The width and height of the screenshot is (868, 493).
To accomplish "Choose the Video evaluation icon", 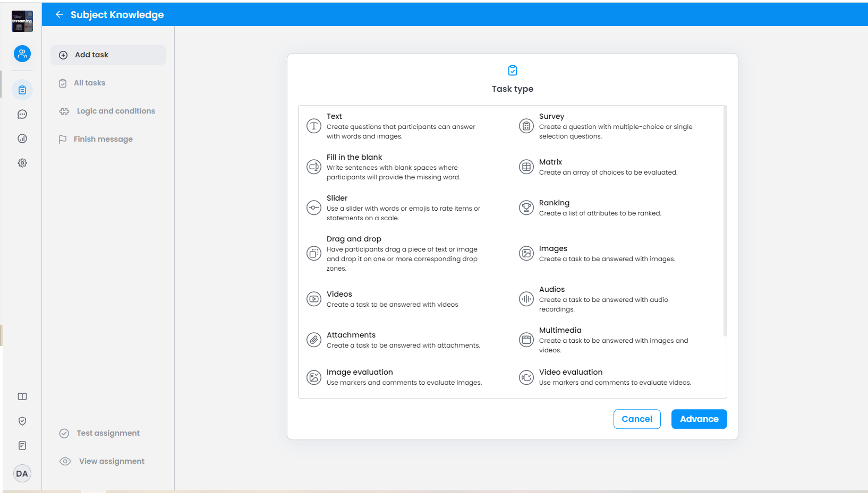I will [x=526, y=377].
